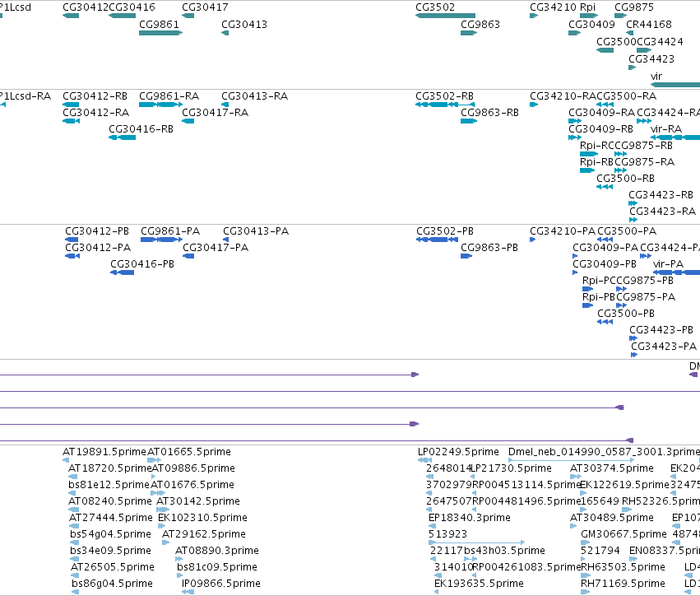Open the CG9875 gene label
700x596 pixels.
coord(634,7)
